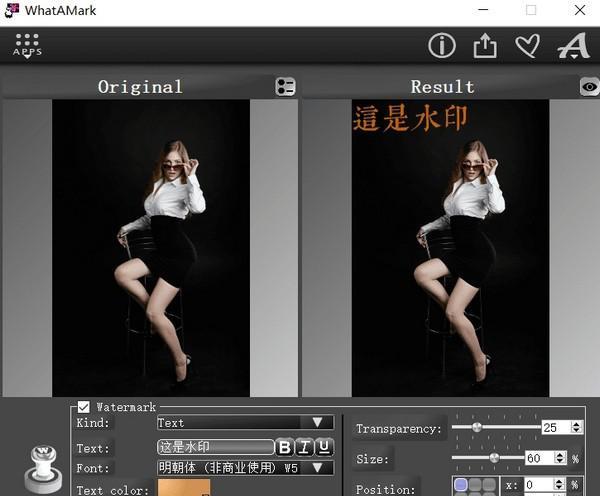Open the Apps grid menu
Screen dimensions: 600x496
tap(27, 45)
